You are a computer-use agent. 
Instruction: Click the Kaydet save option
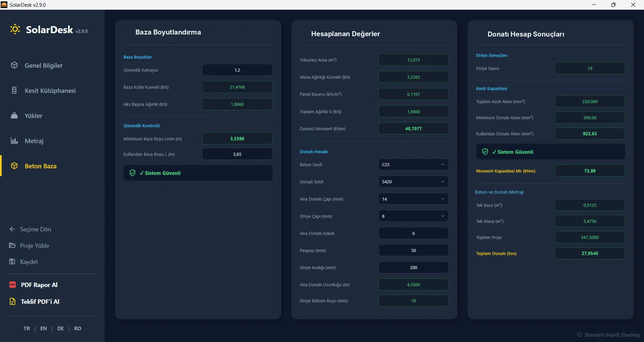coord(29,262)
